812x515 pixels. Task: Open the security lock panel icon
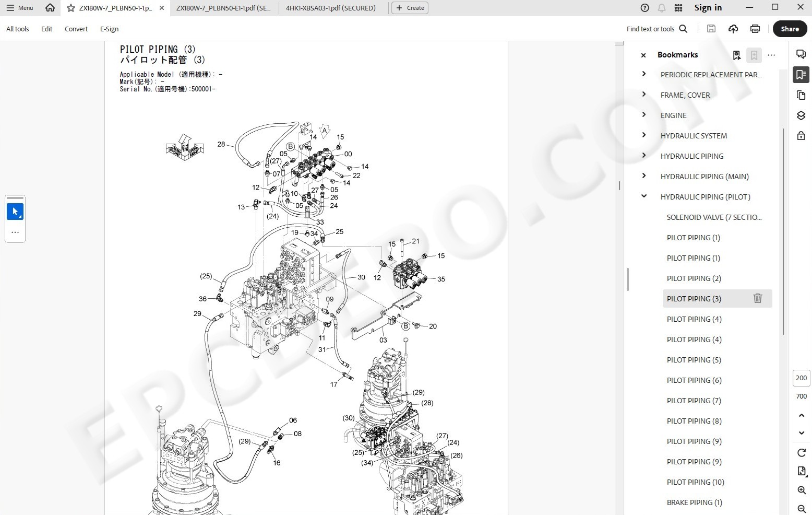(x=801, y=136)
